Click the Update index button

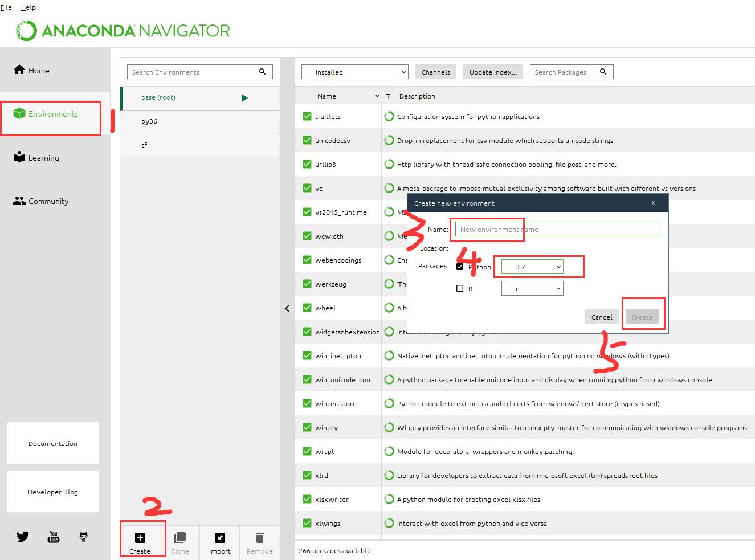click(493, 72)
